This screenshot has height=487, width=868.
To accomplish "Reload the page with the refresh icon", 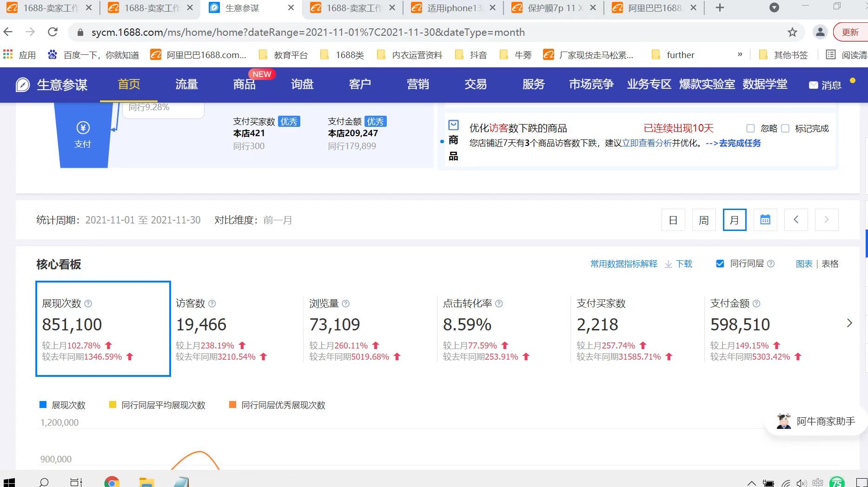I will (53, 32).
